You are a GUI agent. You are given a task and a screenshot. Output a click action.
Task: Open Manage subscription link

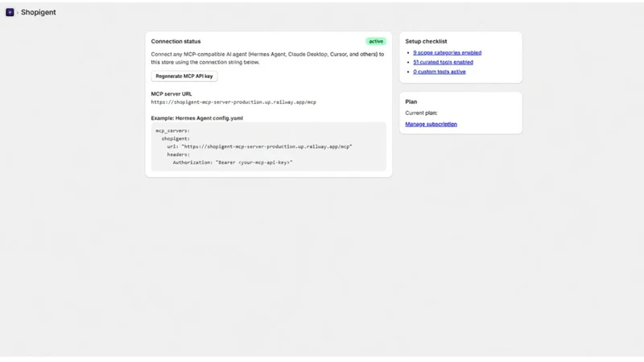tap(431, 124)
